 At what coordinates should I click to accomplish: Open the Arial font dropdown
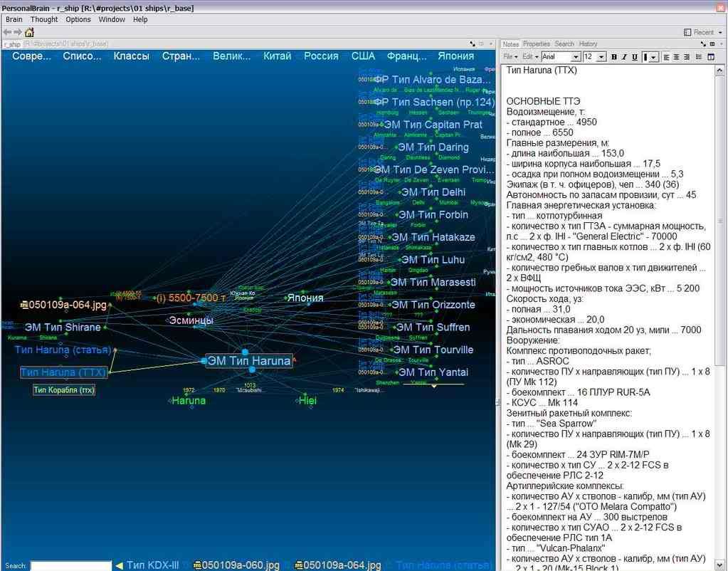[x=576, y=57]
